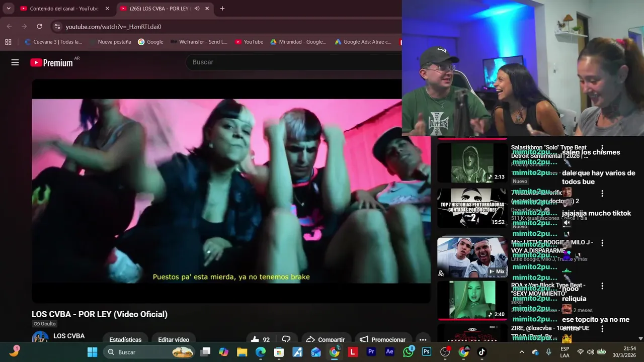Viewport: 644px width, 362px height.
Task: Open options menu for Salastkbron Solo Type Beat
Action: (x=602, y=148)
